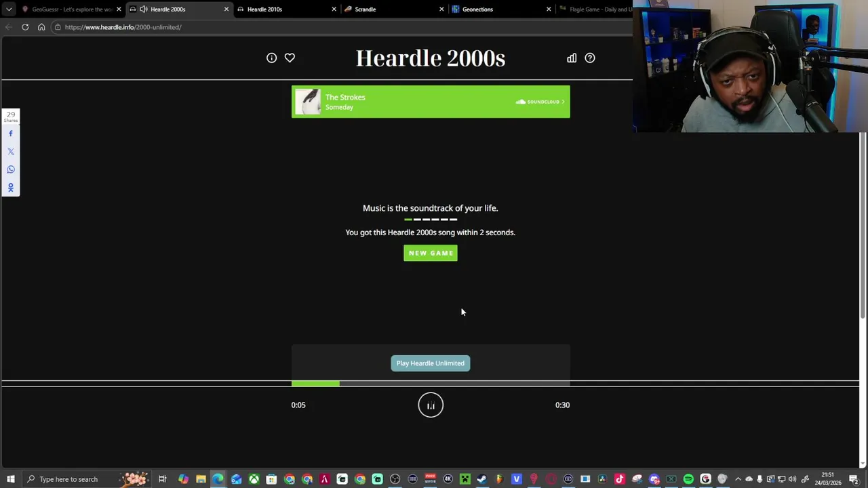
Task: Open FL Studio from taskbar
Action: pos(499,479)
